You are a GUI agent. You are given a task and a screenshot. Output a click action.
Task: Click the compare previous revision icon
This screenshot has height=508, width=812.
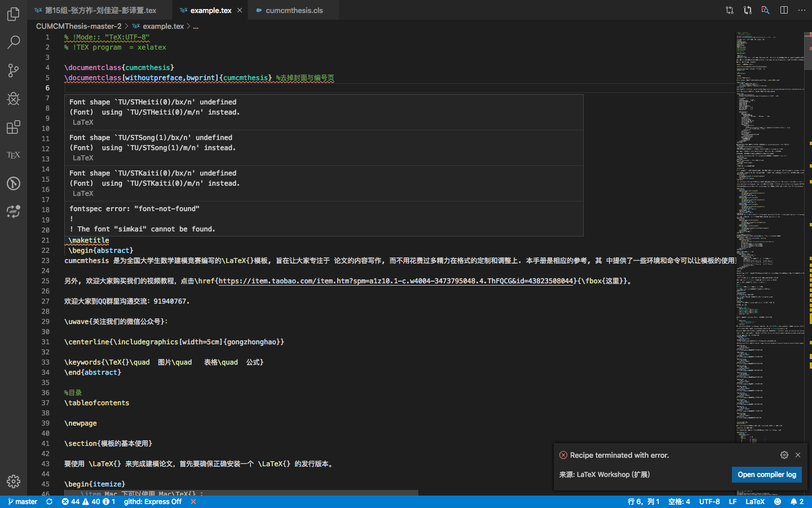(730, 10)
